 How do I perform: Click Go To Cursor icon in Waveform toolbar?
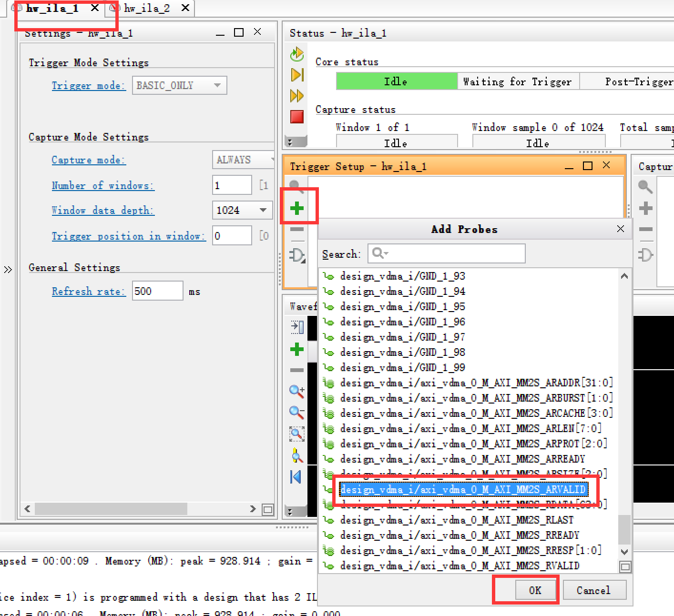297,455
